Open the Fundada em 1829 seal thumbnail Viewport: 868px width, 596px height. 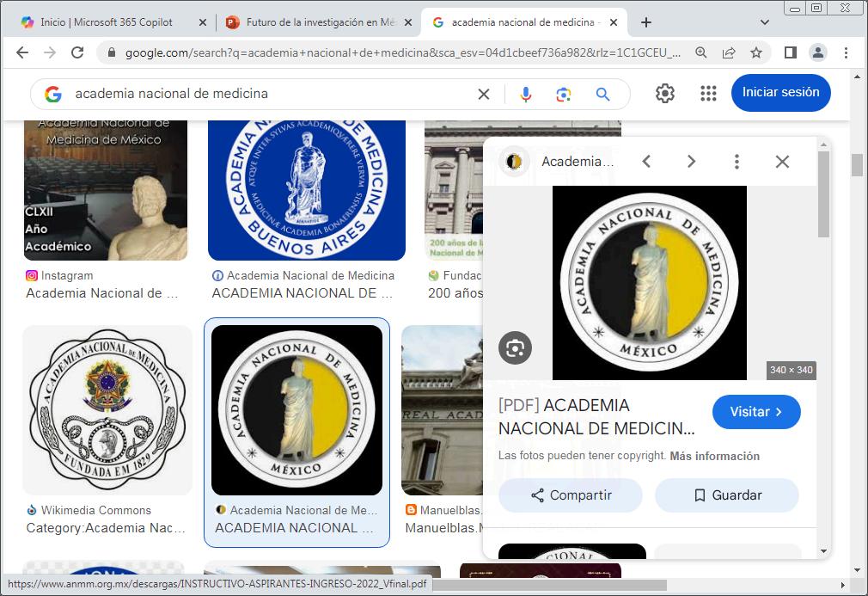[107, 410]
